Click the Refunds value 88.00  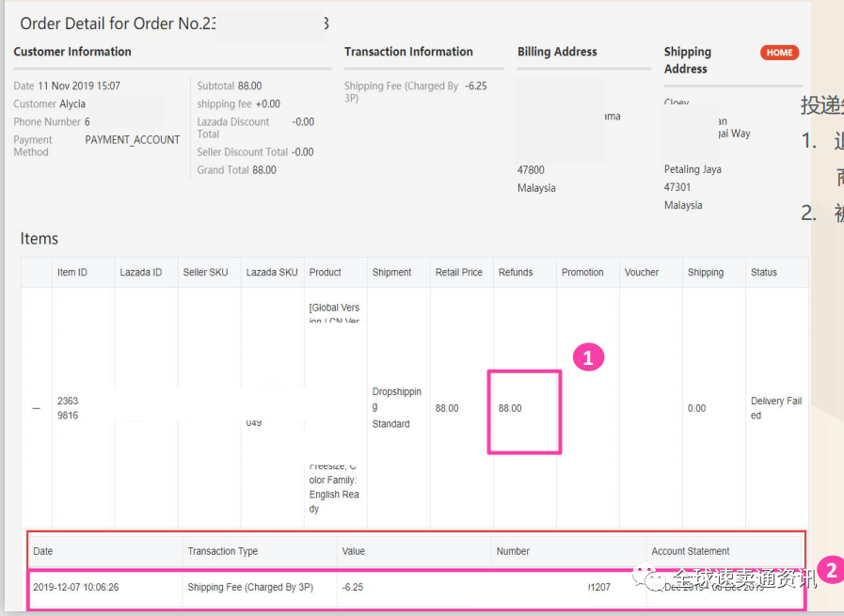click(x=510, y=408)
